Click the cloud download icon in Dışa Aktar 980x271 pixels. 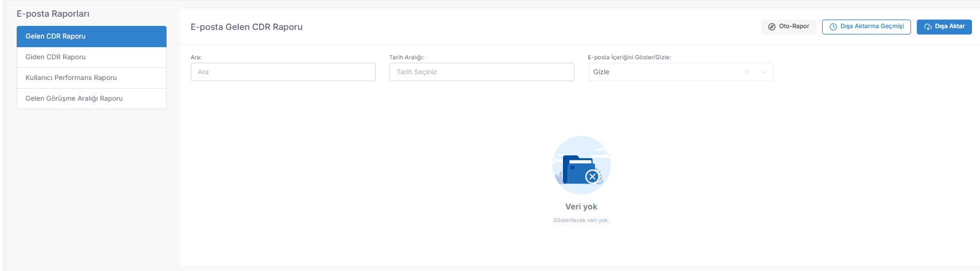pos(928,27)
